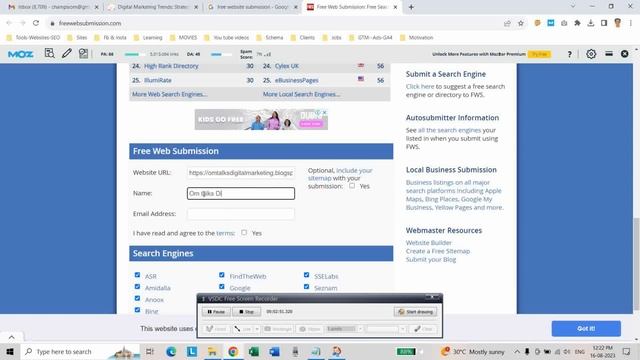Screen dimensions: 640x360
Task: Toggle Chrome side panel icon
Action: click(604, 23)
